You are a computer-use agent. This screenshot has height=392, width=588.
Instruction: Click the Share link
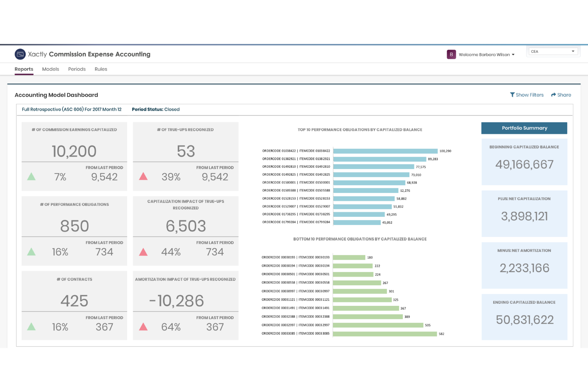561,95
